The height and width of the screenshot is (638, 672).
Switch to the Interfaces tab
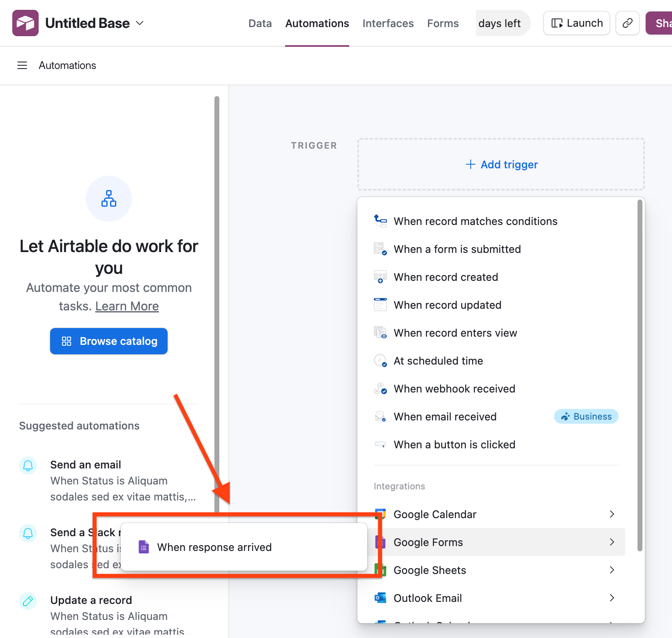click(x=388, y=23)
